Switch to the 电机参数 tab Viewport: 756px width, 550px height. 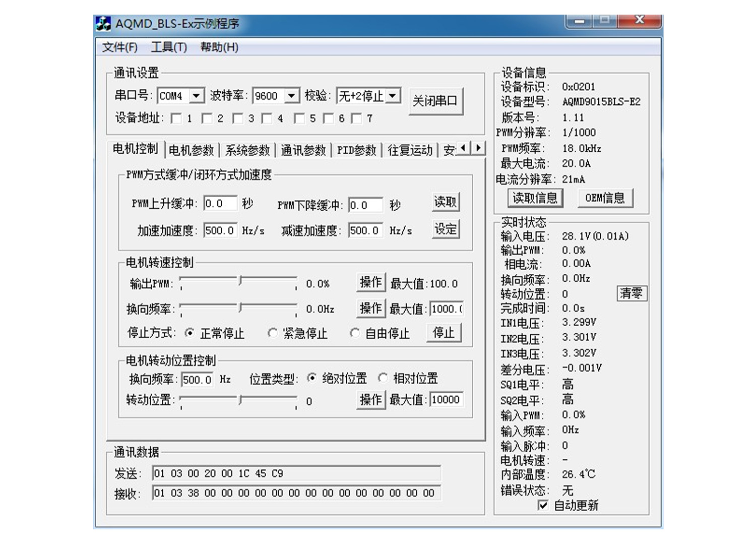(x=192, y=150)
